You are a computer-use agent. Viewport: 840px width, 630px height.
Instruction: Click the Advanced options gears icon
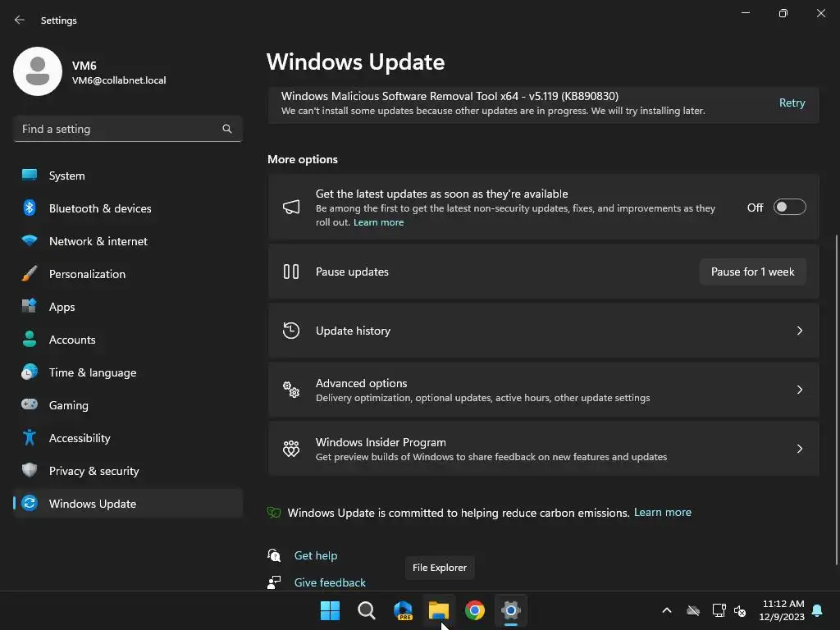(291, 390)
